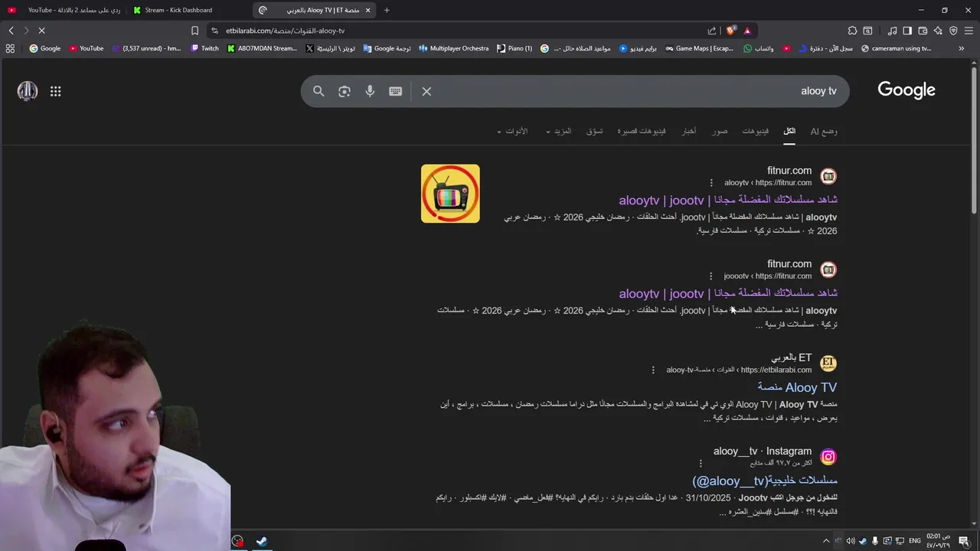Image resolution: width=980 pixels, height=551 pixels.
Task: Open first fitnur.com alooytv result title
Action: pyautogui.click(x=728, y=200)
